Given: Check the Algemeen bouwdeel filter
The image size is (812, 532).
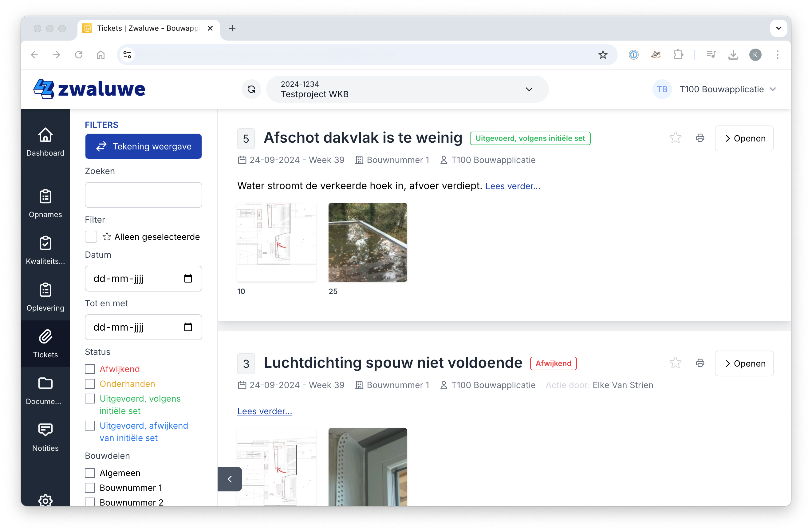Looking at the screenshot, I should tap(90, 473).
